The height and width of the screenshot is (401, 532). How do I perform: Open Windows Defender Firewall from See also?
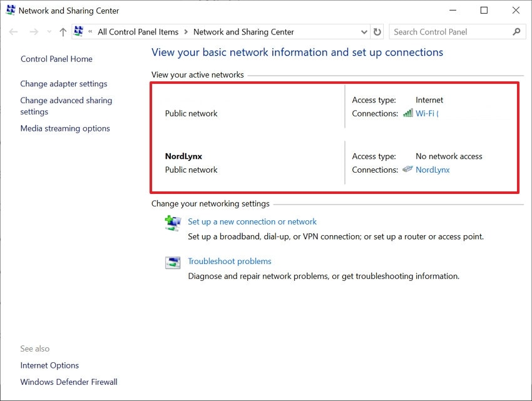(x=69, y=382)
